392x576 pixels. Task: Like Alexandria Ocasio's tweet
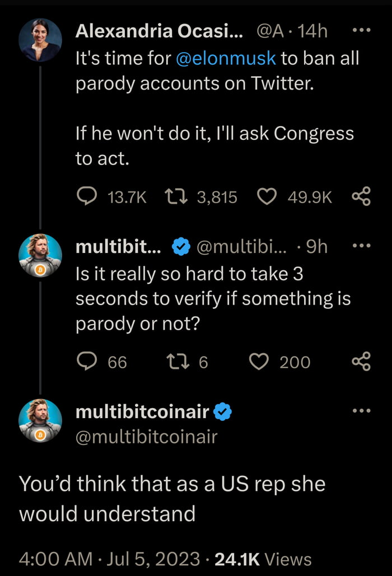(x=268, y=196)
